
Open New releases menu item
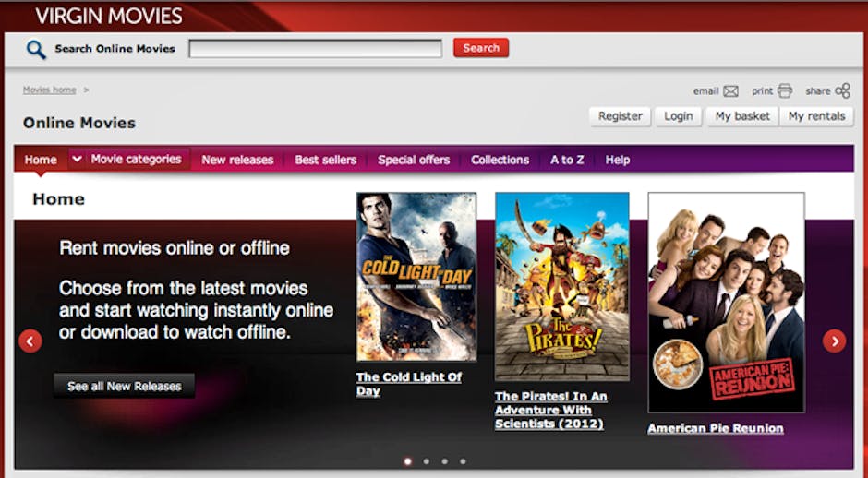[237, 160]
